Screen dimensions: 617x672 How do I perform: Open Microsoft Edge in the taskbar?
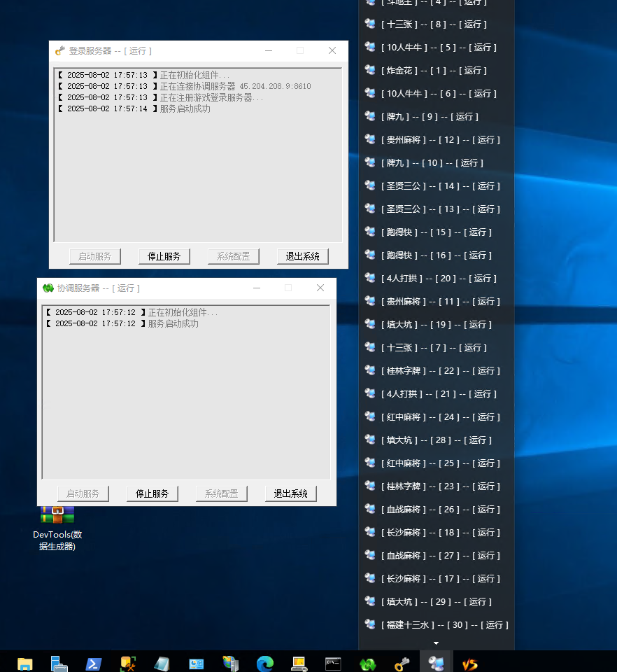click(x=264, y=664)
